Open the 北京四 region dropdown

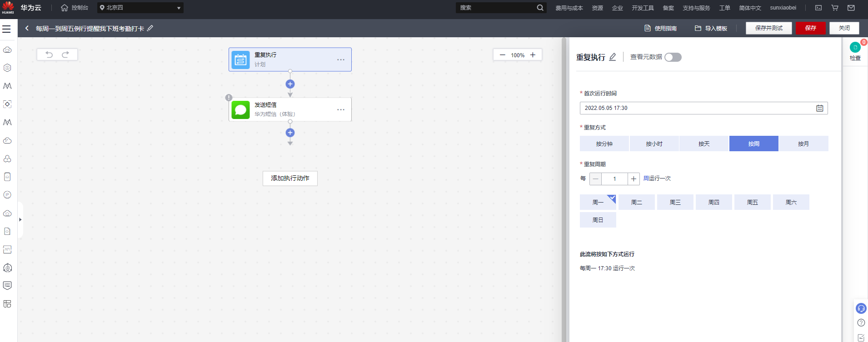(140, 8)
